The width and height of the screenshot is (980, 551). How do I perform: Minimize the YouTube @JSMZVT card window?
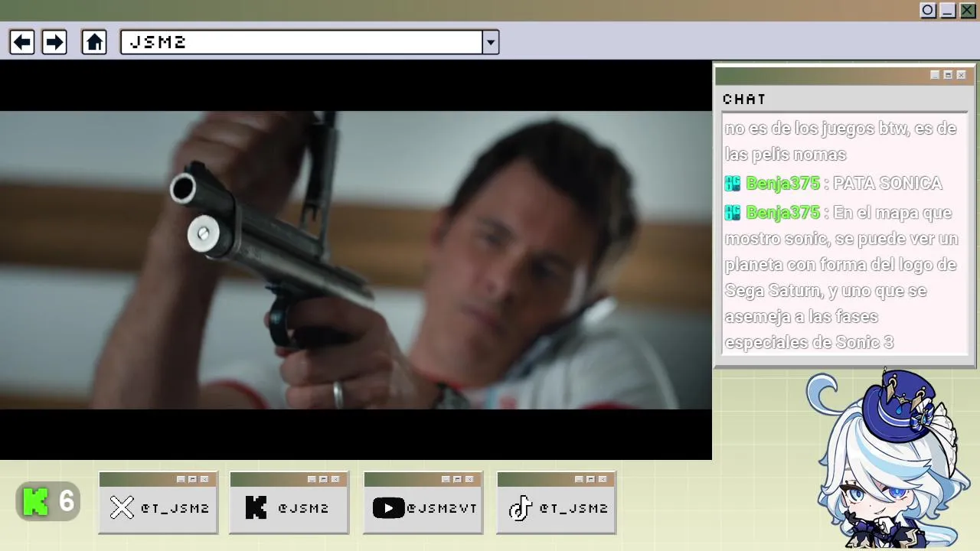coord(446,479)
